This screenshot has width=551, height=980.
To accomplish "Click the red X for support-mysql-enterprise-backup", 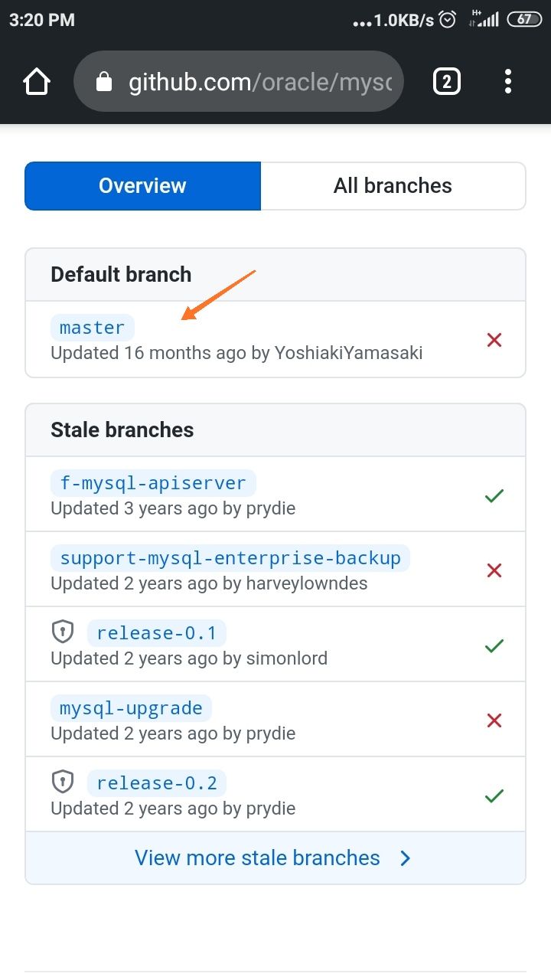I will pyautogui.click(x=494, y=570).
